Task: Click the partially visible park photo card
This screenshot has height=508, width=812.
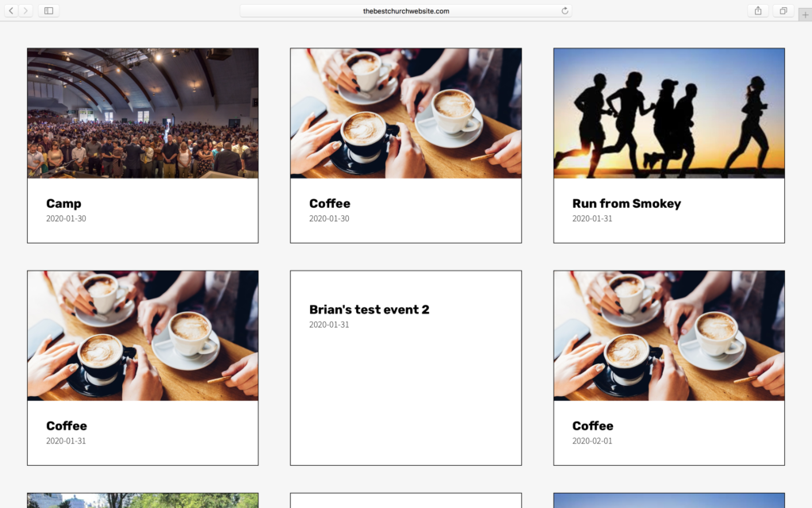Action: pyautogui.click(x=143, y=501)
